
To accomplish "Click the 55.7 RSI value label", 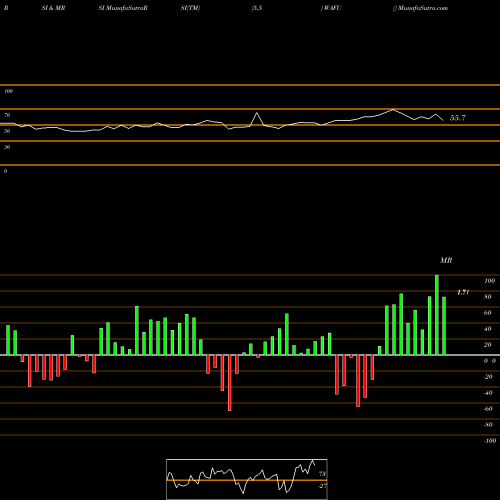I will point(458,118).
